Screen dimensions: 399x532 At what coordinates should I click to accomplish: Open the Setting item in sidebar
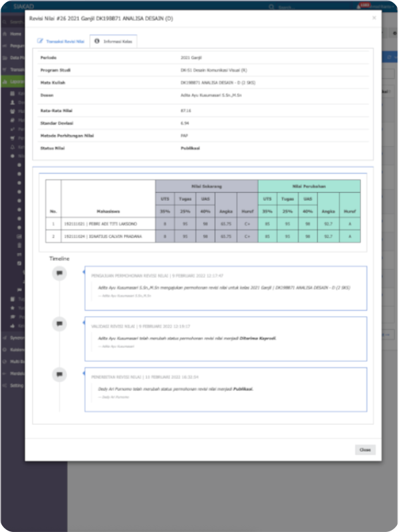click(x=16, y=385)
